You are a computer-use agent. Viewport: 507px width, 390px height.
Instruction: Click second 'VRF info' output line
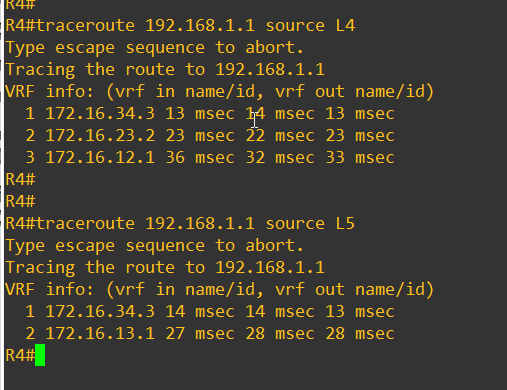tap(220, 289)
